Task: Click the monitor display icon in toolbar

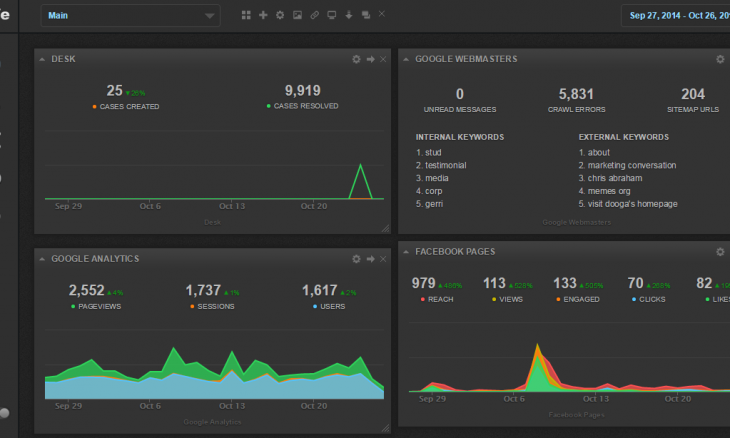Action: pyautogui.click(x=331, y=16)
